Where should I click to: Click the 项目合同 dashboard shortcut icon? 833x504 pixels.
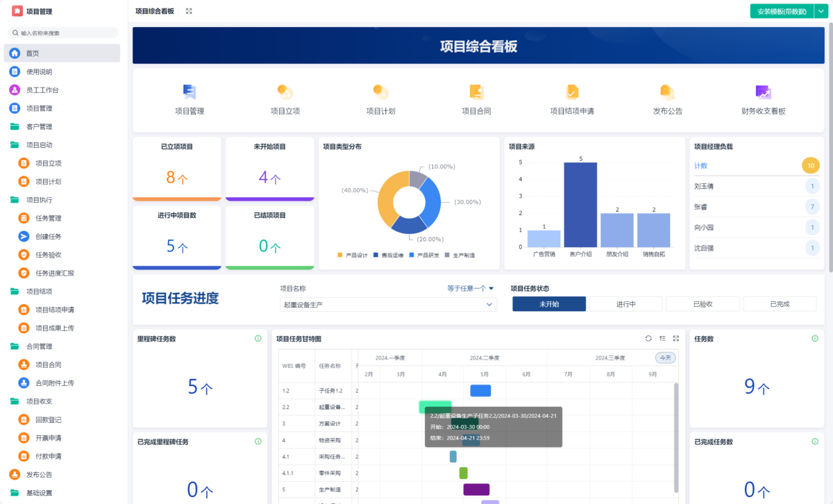[476, 92]
